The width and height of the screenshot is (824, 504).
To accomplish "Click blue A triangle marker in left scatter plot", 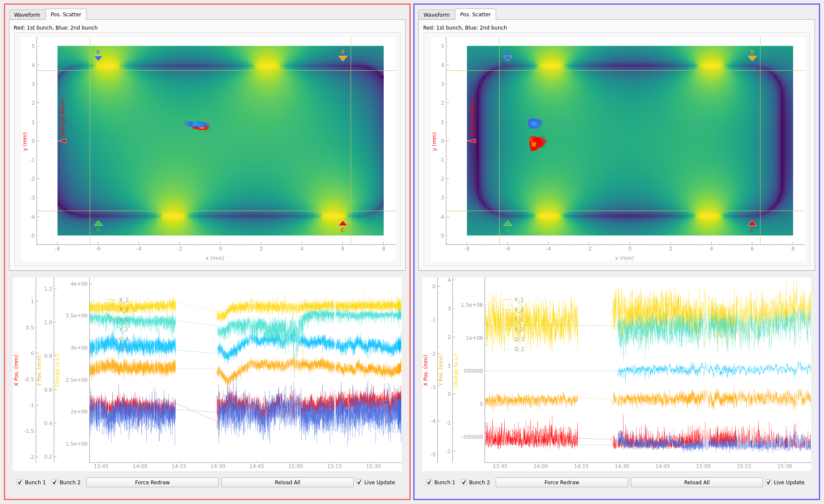I will coord(98,58).
